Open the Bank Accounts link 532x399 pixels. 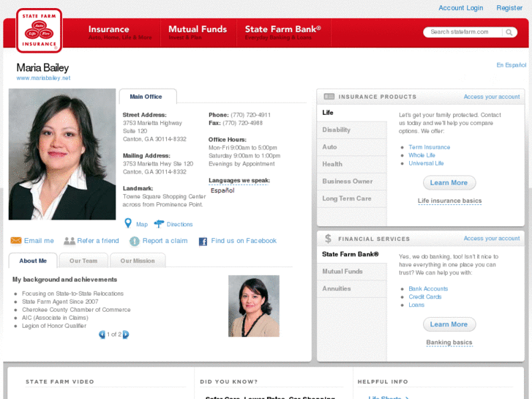click(x=428, y=288)
